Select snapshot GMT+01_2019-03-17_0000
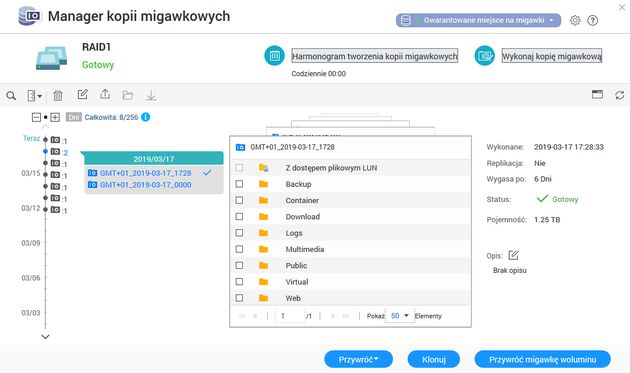This screenshot has height=373, width=630. click(145, 184)
